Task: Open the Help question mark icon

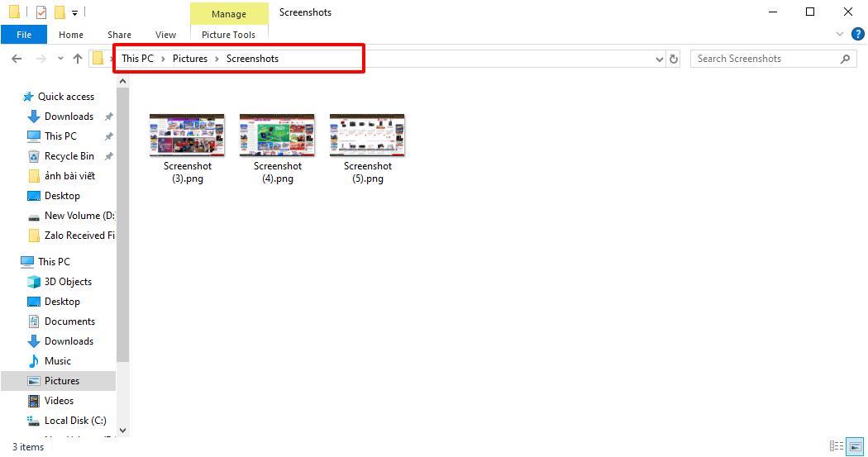Action: click(x=857, y=34)
